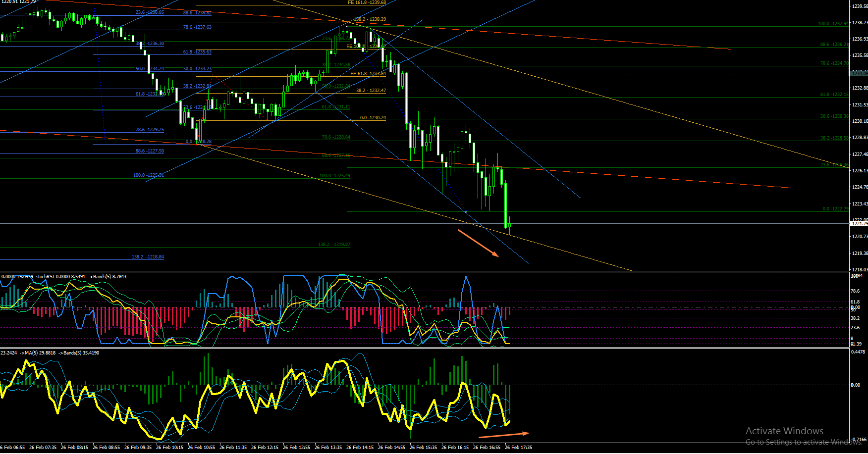
Task: Select the green label "0.0 -1222.79"
Action: point(835,209)
